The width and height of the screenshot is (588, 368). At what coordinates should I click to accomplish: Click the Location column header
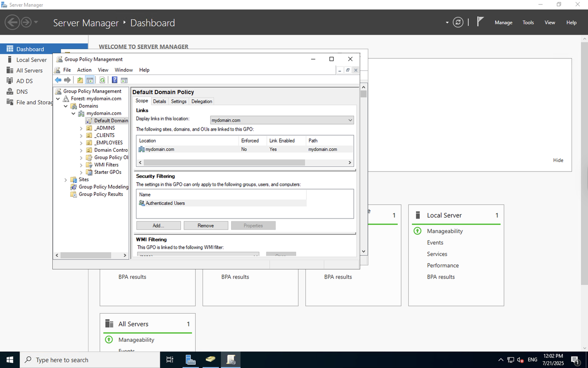(x=188, y=140)
